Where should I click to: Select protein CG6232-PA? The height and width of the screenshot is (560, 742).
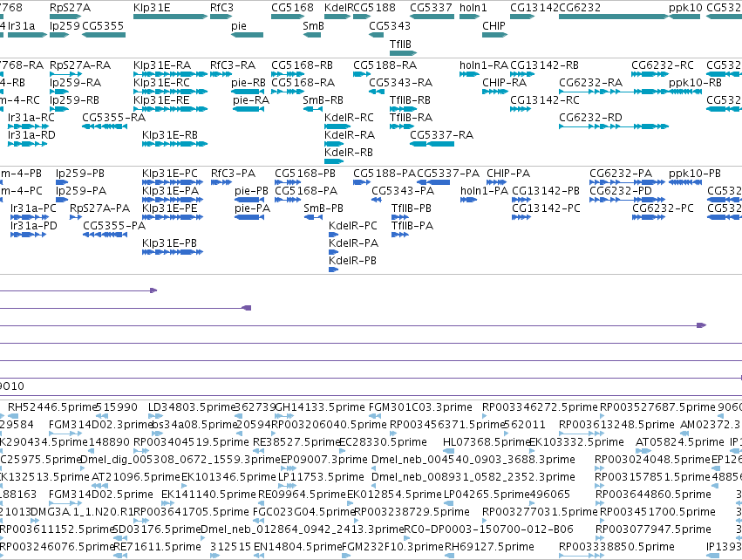[x=628, y=182]
